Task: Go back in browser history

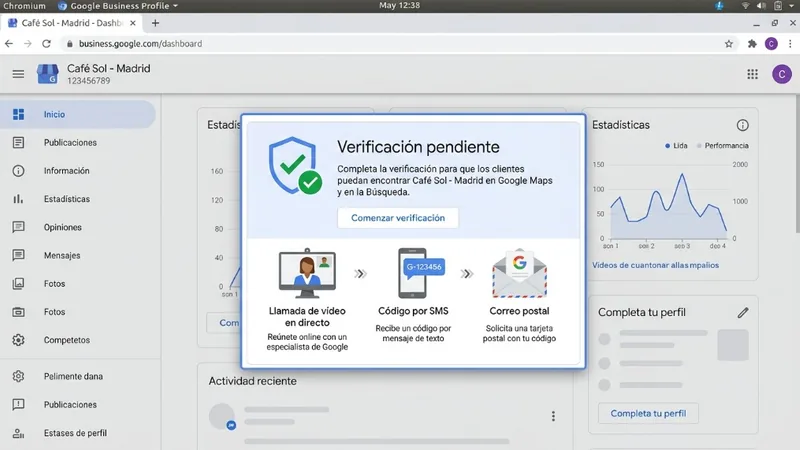Action: click(x=9, y=44)
